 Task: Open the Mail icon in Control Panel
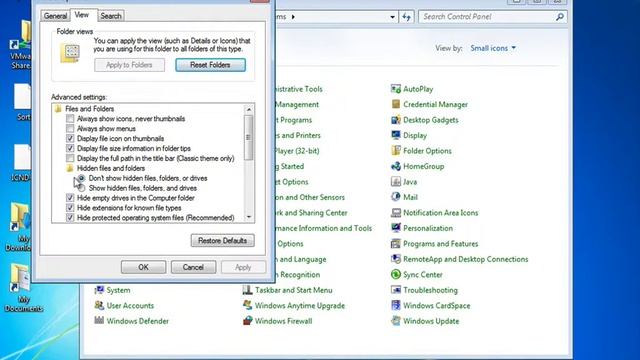tap(396, 197)
